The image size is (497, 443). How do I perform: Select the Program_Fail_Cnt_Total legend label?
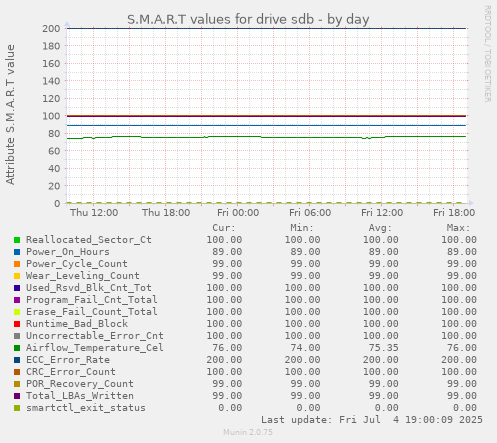point(92,300)
